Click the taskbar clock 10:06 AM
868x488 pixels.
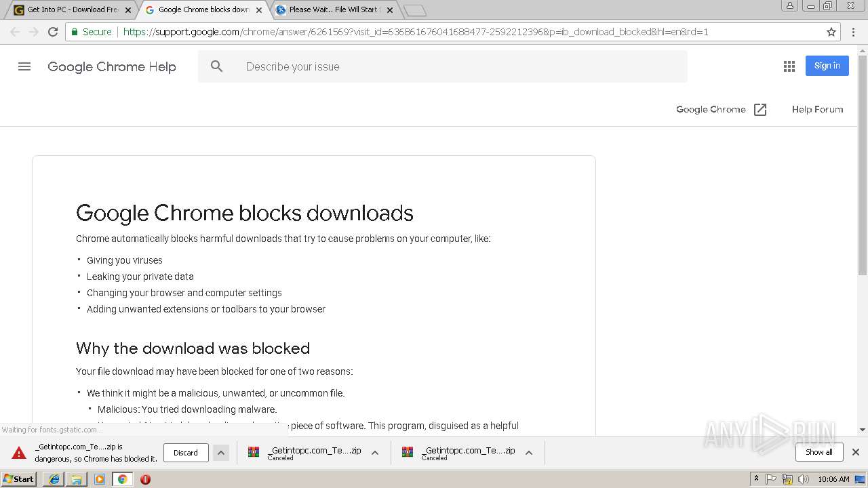point(833,479)
